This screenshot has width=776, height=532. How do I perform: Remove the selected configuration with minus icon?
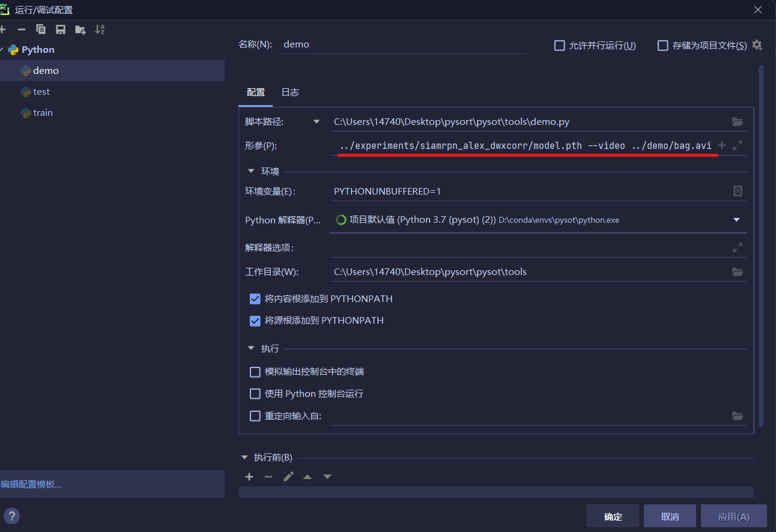click(22, 29)
